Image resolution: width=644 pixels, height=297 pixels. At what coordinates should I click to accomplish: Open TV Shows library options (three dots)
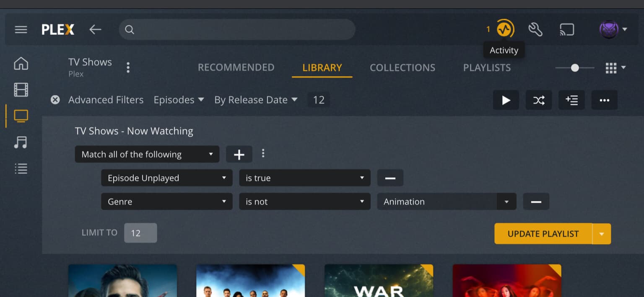(128, 67)
